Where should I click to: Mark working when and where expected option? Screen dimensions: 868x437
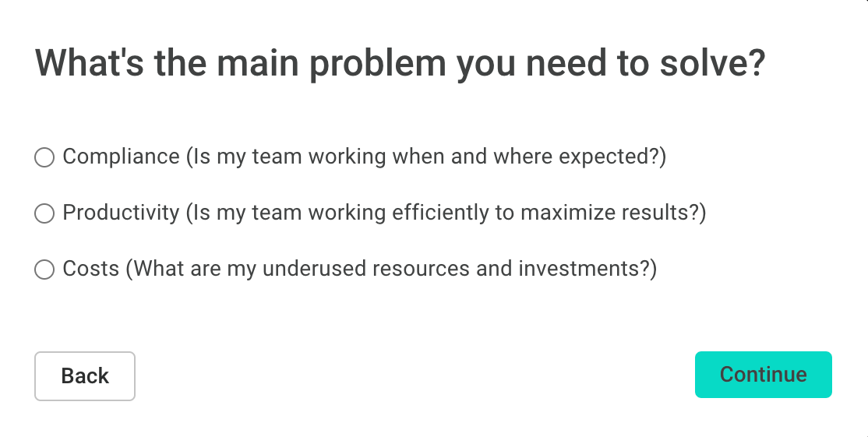coord(44,157)
